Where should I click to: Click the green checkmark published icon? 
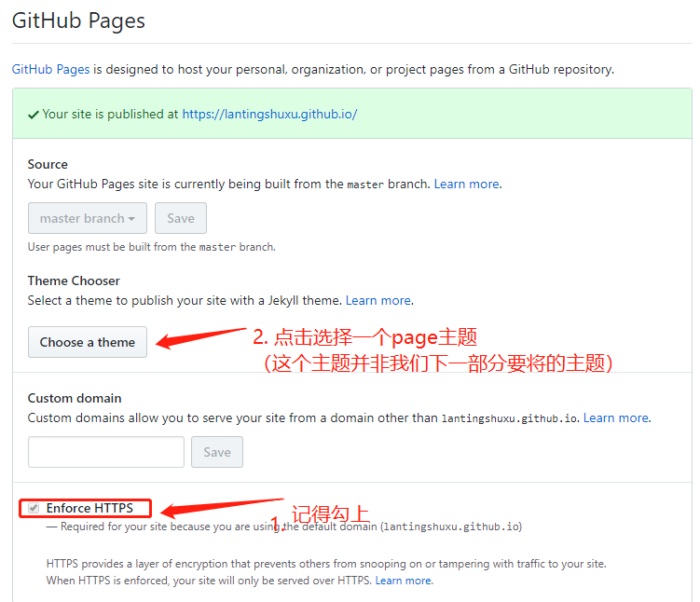(34, 116)
